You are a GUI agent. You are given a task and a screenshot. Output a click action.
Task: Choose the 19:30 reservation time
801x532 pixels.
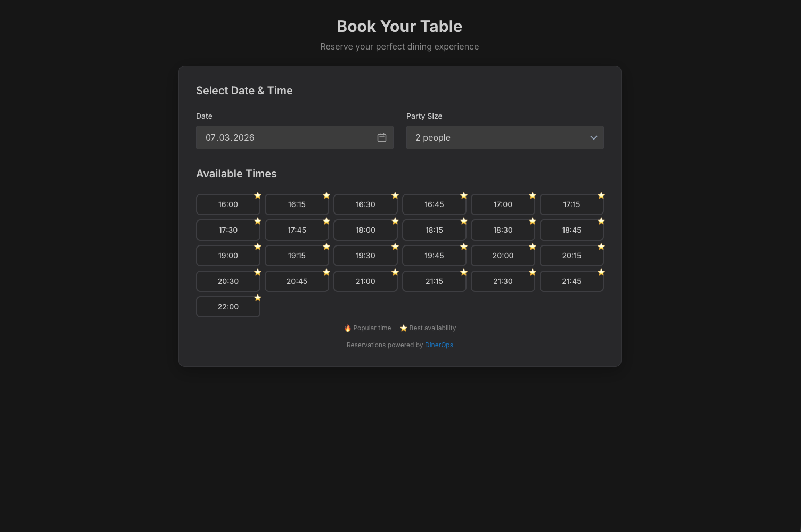pyautogui.click(x=365, y=255)
